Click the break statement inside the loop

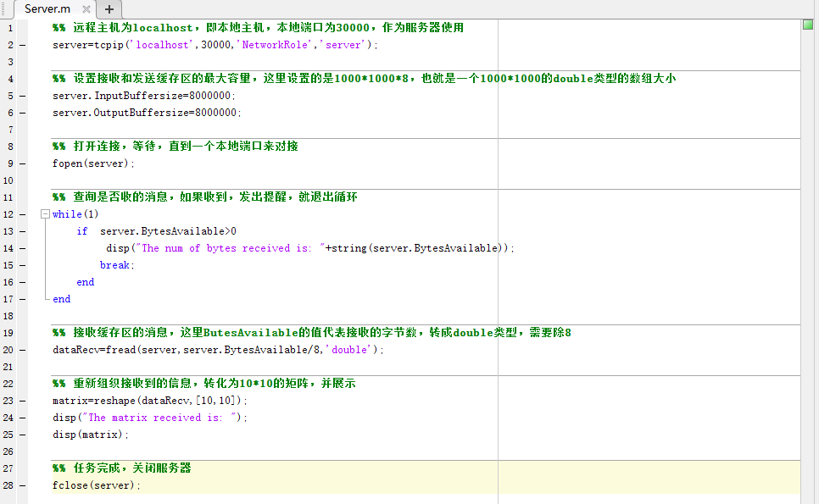114,264
